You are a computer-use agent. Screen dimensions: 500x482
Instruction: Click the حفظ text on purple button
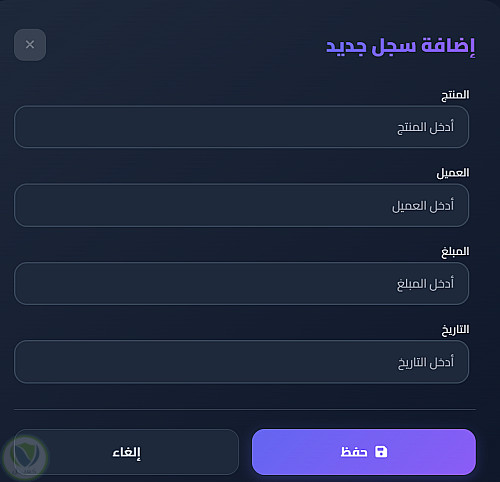[354, 452]
